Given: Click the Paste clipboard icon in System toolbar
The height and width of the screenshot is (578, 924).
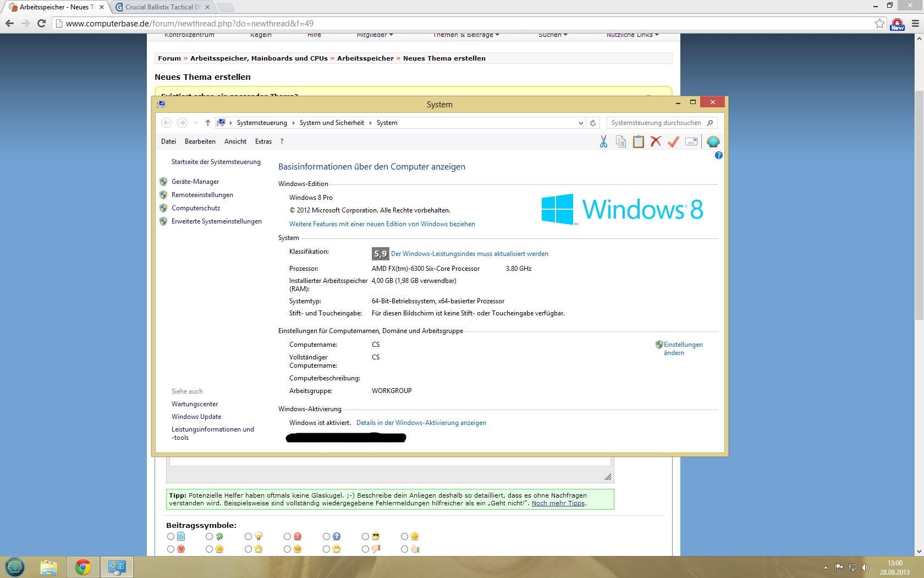Looking at the screenshot, I should 638,142.
